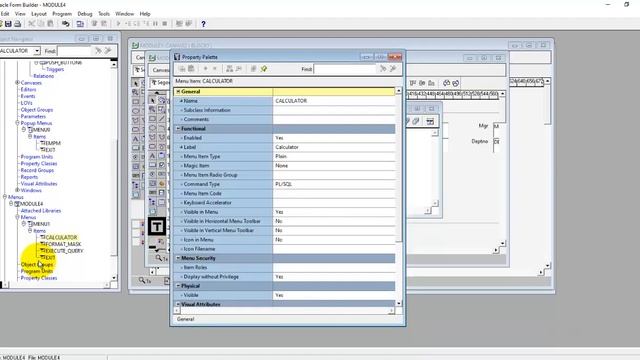Select the EMPM popup menu item

[53, 143]
